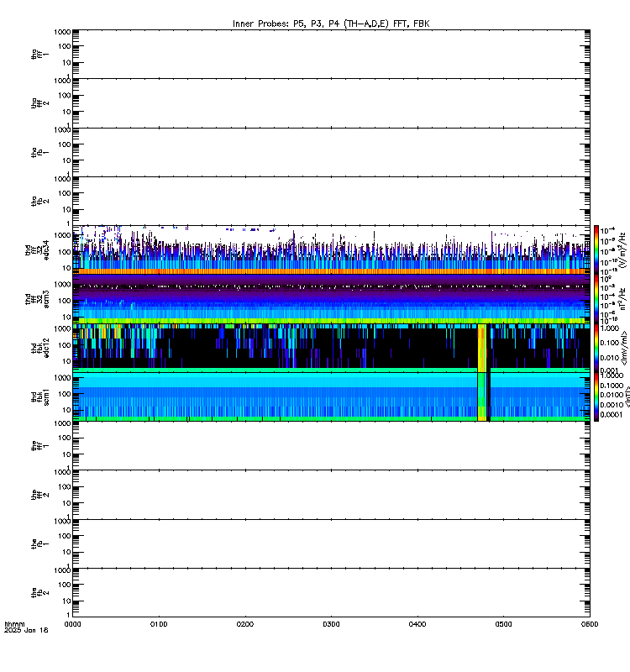Click the '100' tick of tha ff 1 panel
Image resolution: width=630 pixels, height=672 pixels.
[x=65, y=47]
